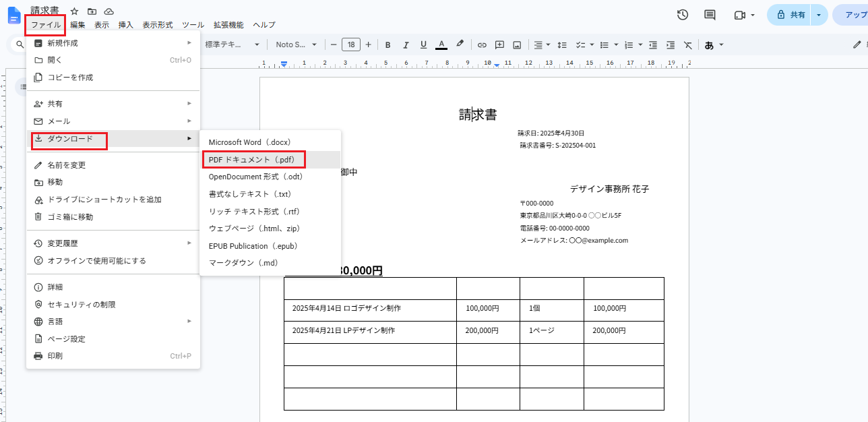Choose 移動 menu item
The height and width of the screenshot is (422, 868).
click(113, 182)
